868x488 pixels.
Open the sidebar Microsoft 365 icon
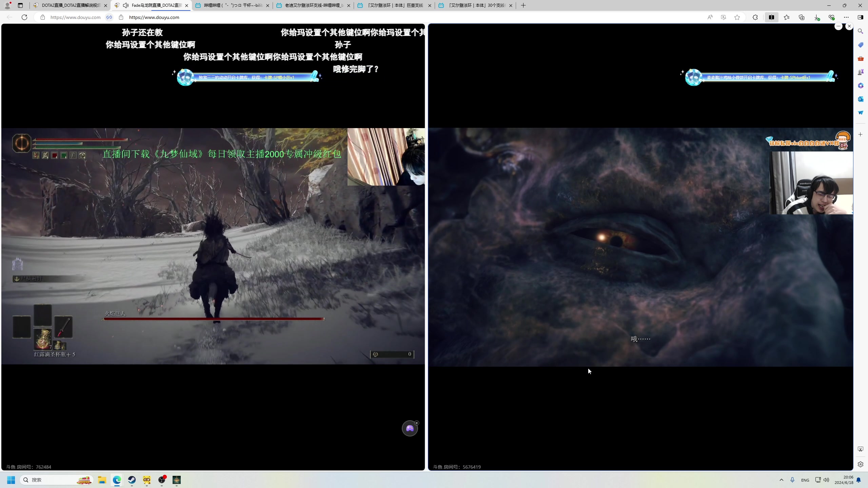(x=861, y=85)
